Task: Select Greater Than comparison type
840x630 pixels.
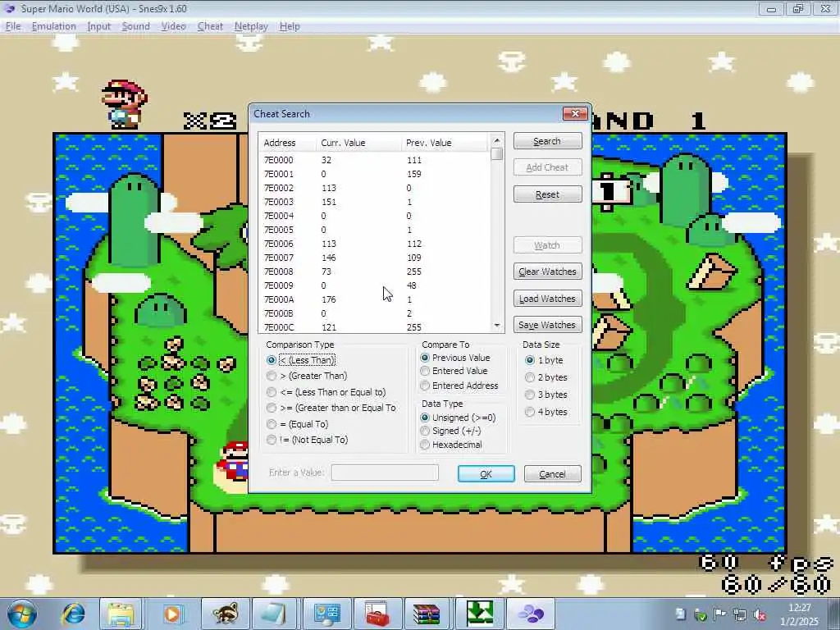Action: (x=307, y=376)
